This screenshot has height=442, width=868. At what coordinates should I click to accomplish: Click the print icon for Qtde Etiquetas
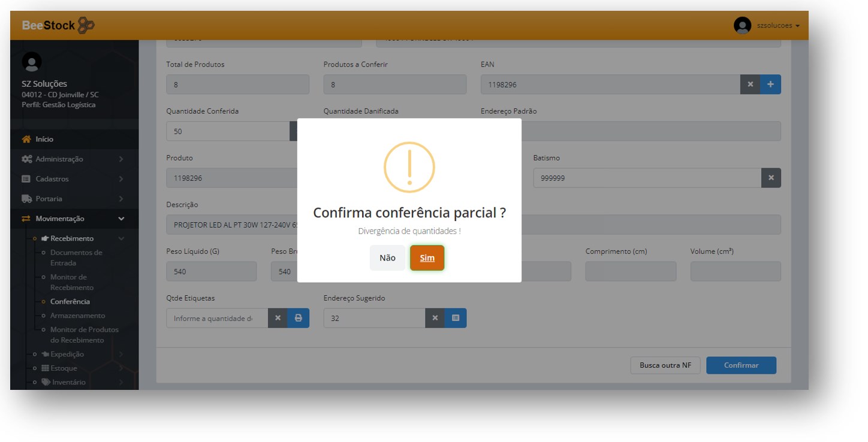298,318
